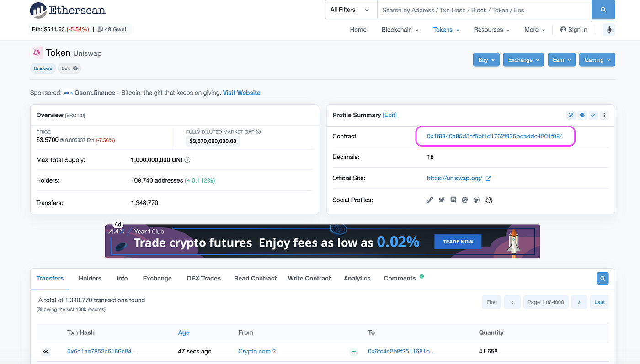
Task: Click the info icon beside Dex tag
Action: coord(75,69)
